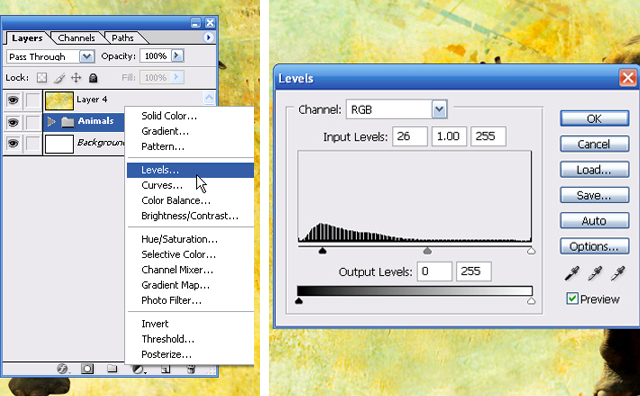
Task: Hide Layer 4 with eye icon
Action: (13, 100)
